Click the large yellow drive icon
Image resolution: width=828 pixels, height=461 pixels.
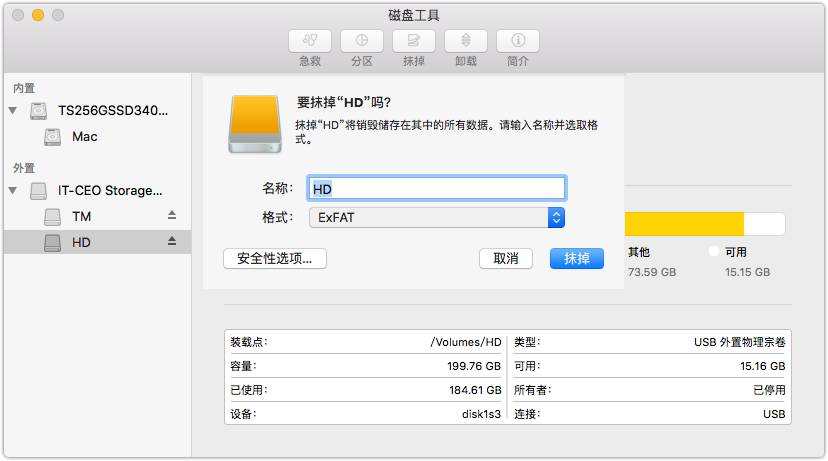tap(254, 124)
